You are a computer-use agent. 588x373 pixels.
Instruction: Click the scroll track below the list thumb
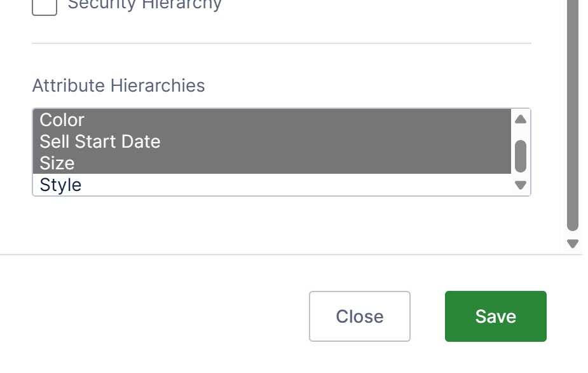coord(520,172)
